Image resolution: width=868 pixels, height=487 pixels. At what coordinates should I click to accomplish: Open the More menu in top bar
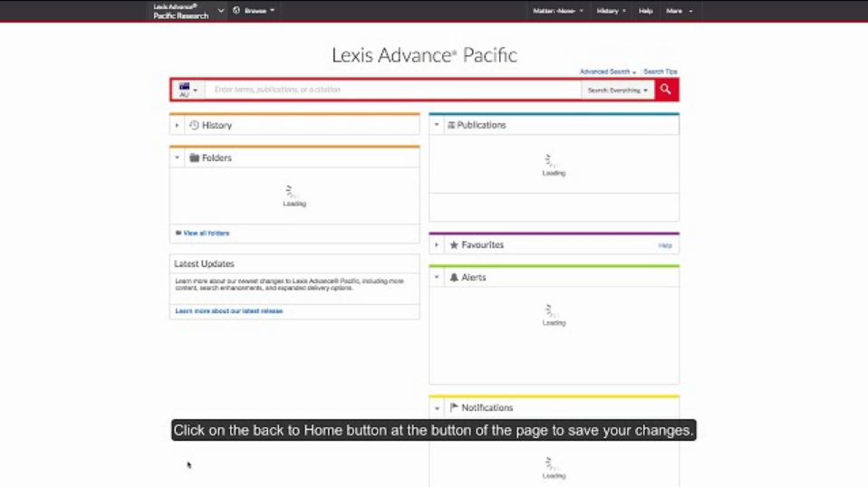(680, 11)
